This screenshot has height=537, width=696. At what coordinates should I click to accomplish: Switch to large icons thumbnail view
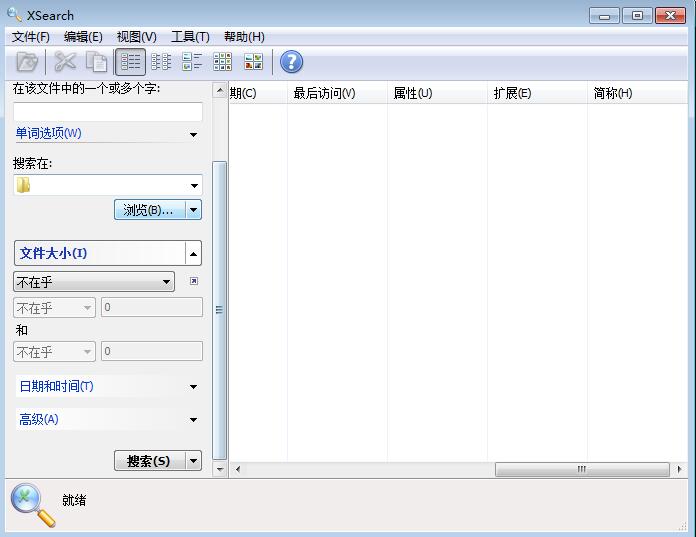pos(253,62)
